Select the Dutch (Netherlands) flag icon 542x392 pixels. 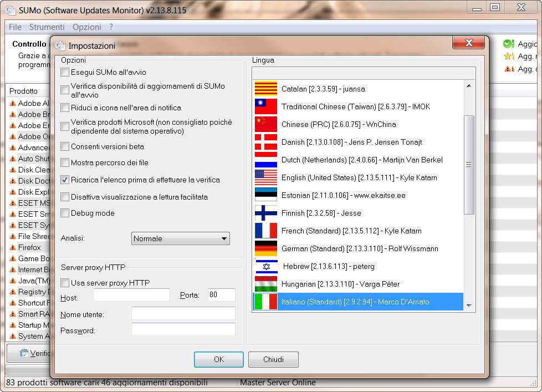(266, 160)
